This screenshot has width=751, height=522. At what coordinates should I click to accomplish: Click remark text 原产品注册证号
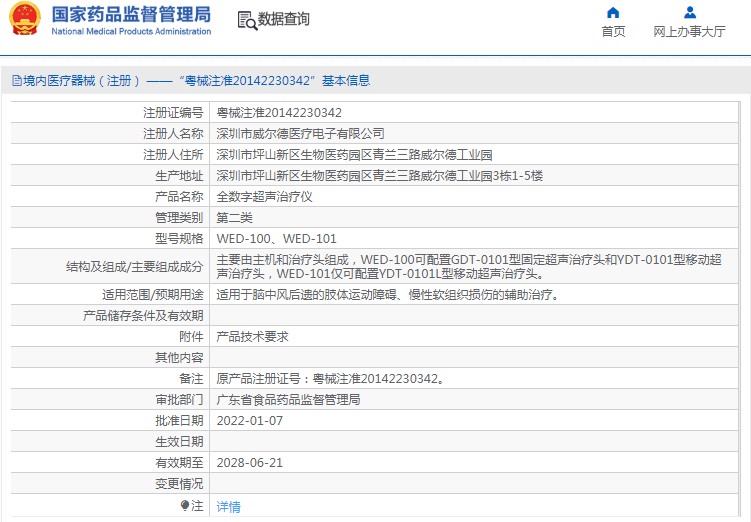click(x=330, y=379)
